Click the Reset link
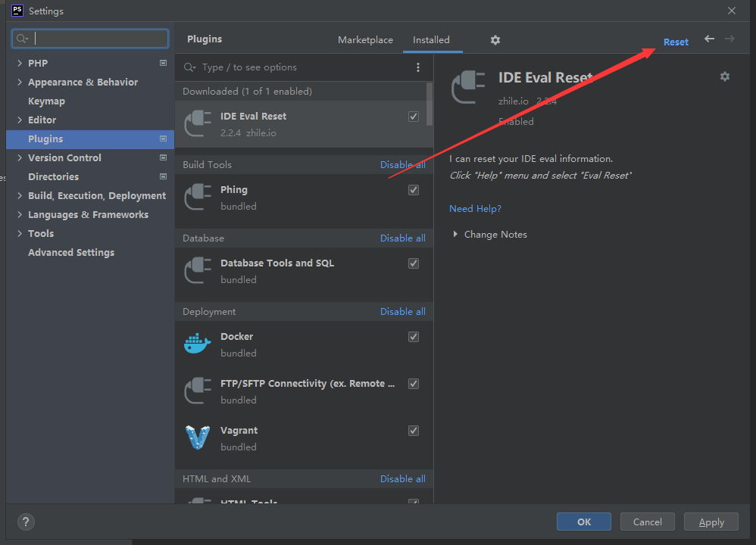 click(x=676, y=42)
